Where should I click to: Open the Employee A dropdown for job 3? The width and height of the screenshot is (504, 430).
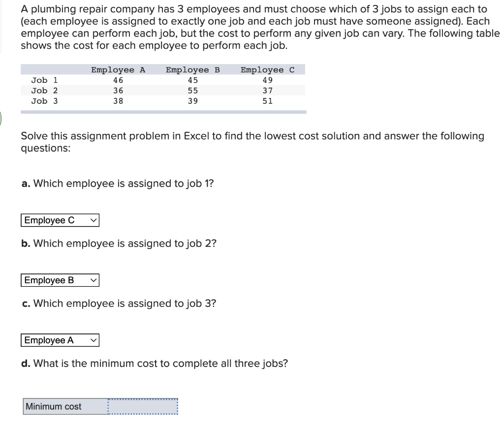[x=60, y=340]
